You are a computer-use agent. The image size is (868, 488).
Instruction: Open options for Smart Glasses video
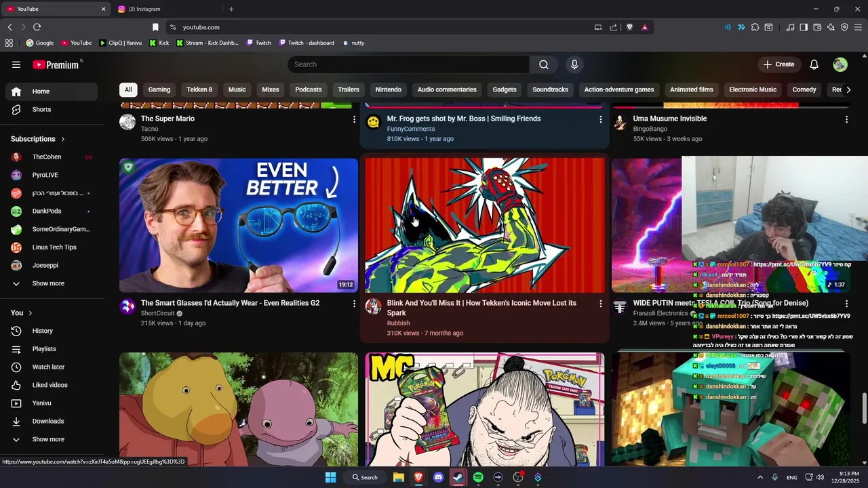click(x=354, y=304)
